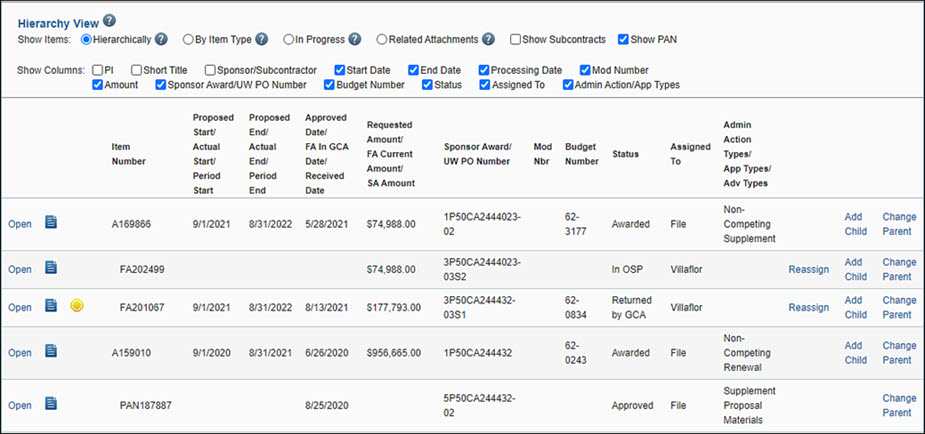Click Reassign for item FA202499
This screenshot has height=434, width=925.
tap(808, 270)
